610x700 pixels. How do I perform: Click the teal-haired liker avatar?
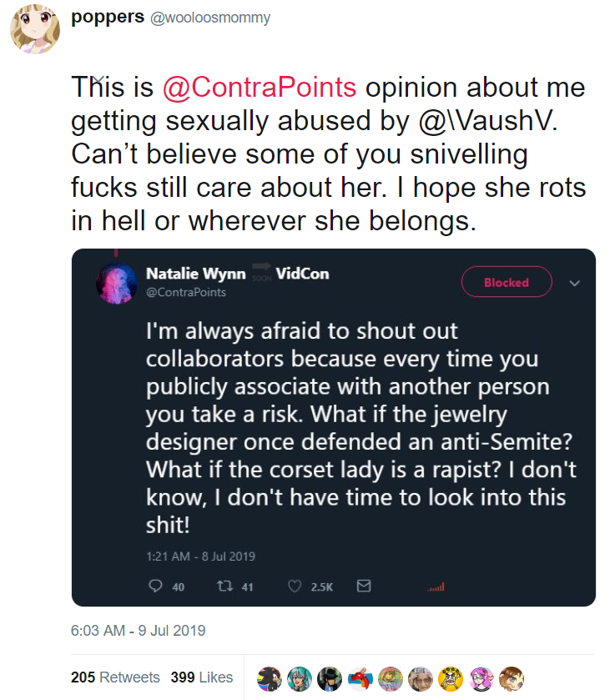coord(300,678)
